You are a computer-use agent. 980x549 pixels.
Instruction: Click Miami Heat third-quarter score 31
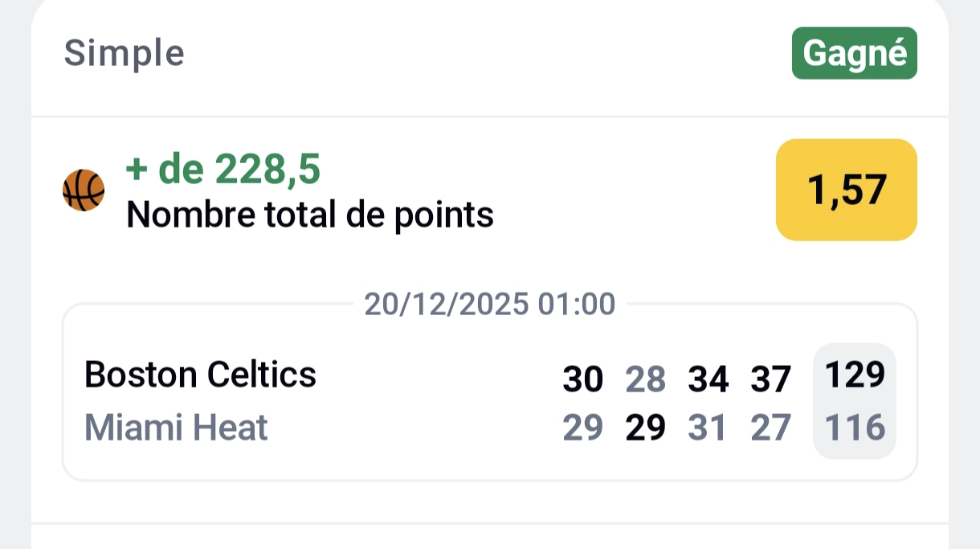708,428
